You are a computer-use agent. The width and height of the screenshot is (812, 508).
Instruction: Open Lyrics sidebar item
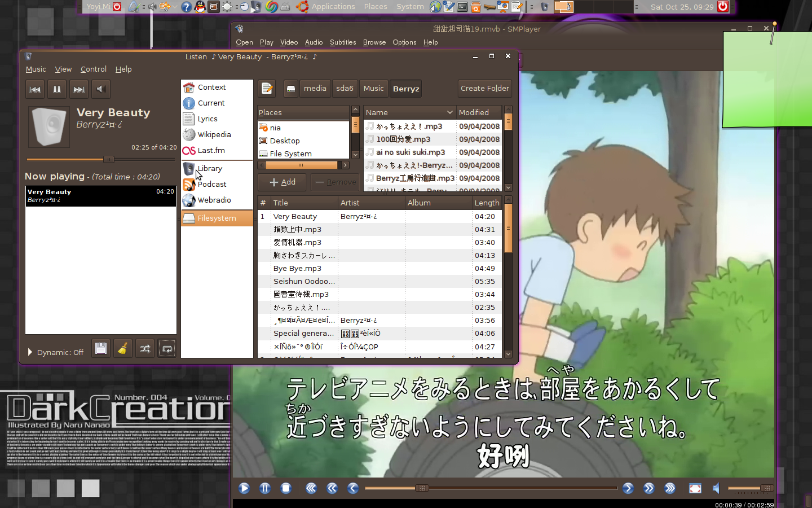pos(217,119)
